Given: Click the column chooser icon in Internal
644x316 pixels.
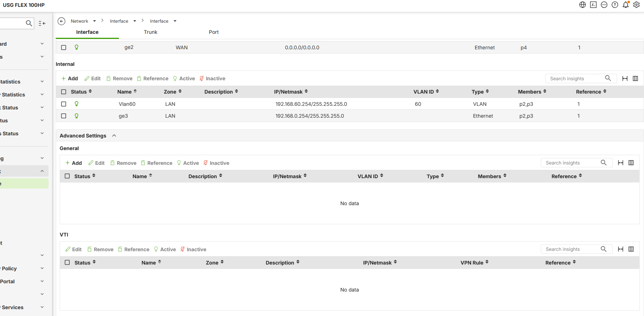Looking at the screenshot, I should tap(635, 78).
